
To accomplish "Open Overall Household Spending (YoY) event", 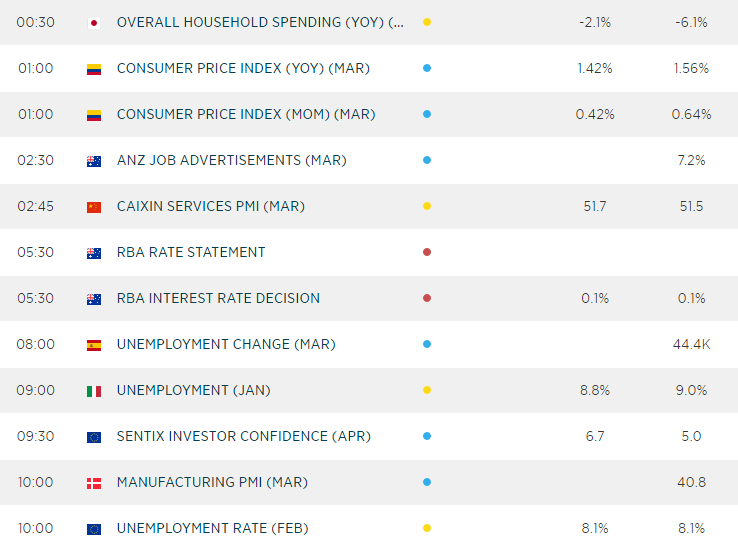I will click(x=261, y=22).
